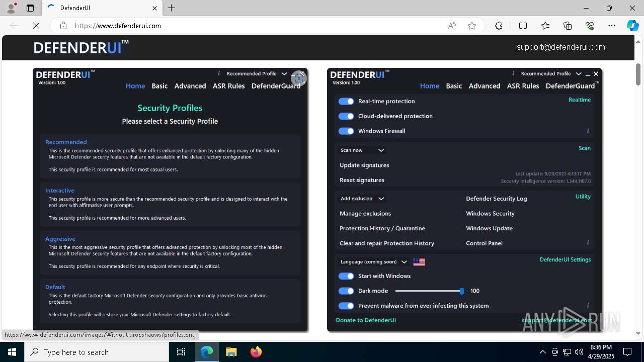Click info icon next to Prevent malware option
Image resolution: width=644 pixels, height=362 pixels.
(x=588, y=305)
